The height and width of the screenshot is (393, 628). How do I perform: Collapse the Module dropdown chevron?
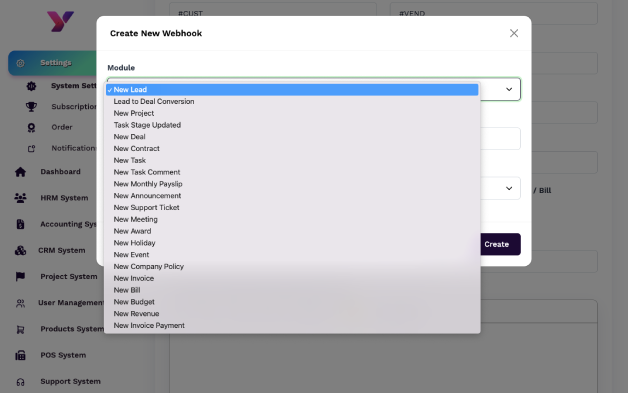509,89
